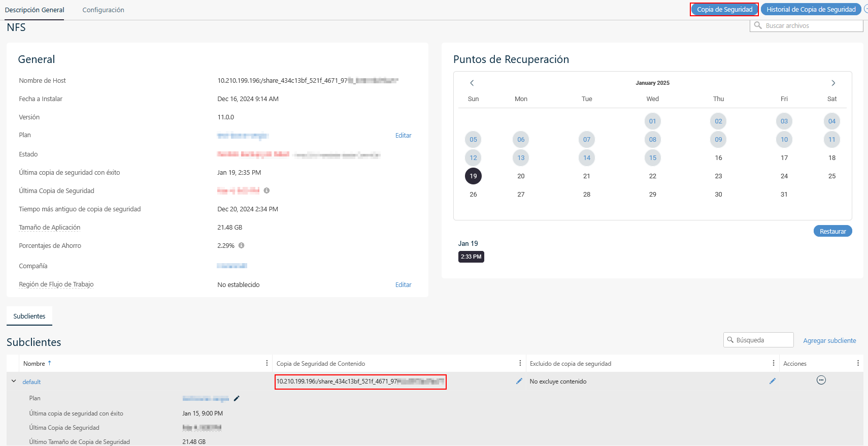This screenshot has width=868, height=446.
Task: Edit the Región de Flujo de Trabajo
Action: tap(403, 284)
